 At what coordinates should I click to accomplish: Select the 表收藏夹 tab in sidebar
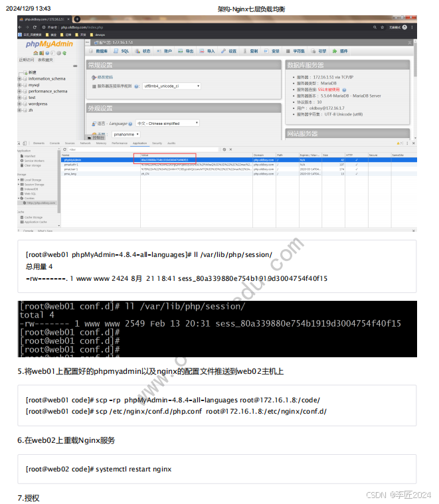(45, 60)
